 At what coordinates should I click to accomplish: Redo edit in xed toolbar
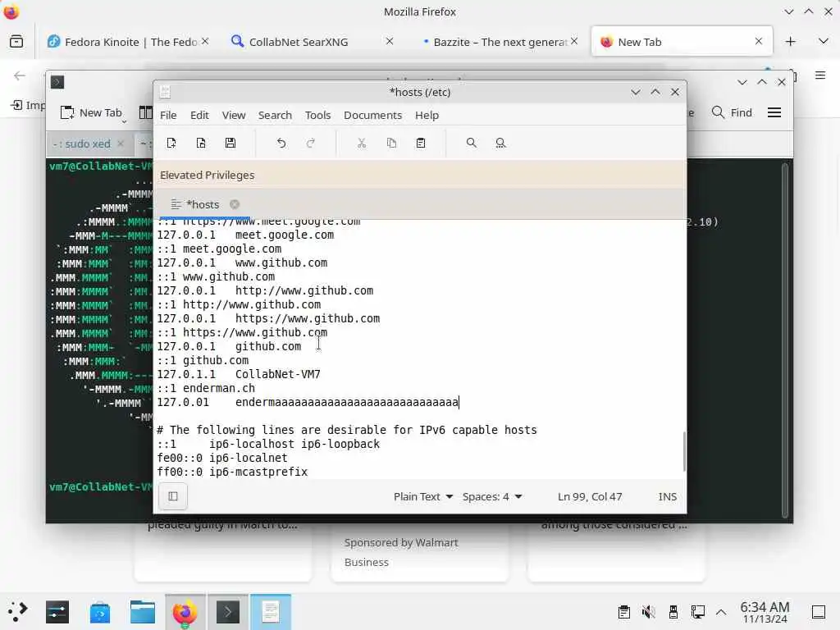click(x=311, y=143)
